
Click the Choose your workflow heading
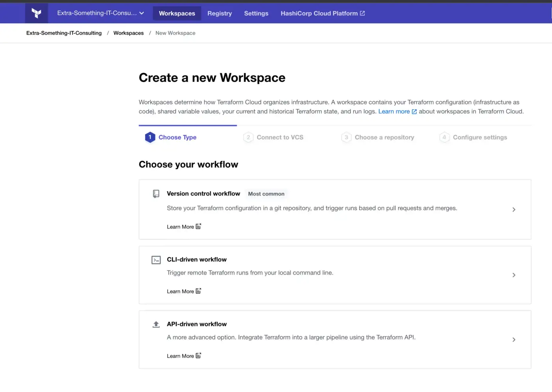coord(188,164)
